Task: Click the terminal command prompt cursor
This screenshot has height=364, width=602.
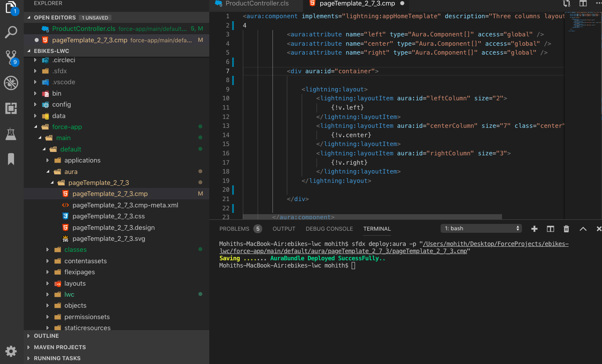Action: click(x=353, y=266)
